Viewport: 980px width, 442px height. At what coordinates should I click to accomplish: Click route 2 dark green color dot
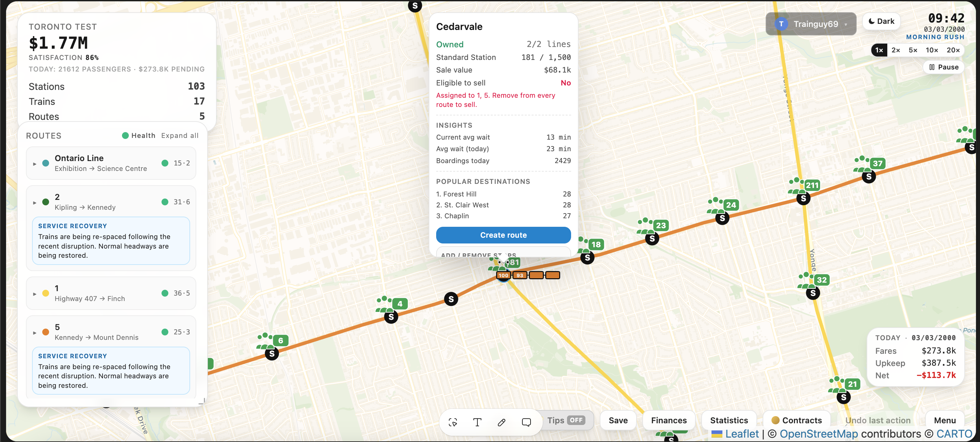[x=46, y=202]
